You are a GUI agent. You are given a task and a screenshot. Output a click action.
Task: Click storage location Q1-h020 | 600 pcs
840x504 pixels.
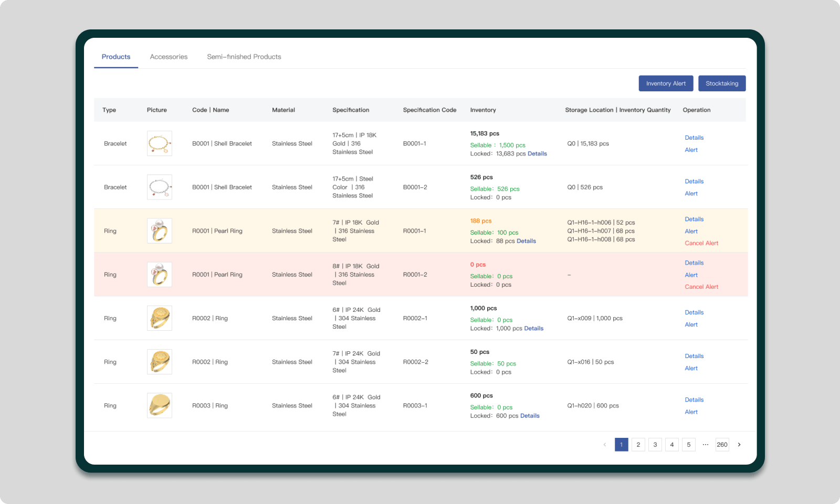tap(593, 405)
